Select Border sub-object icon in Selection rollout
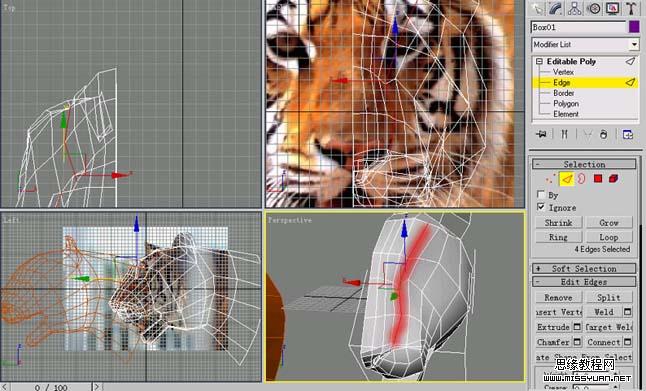 (581, 179)
